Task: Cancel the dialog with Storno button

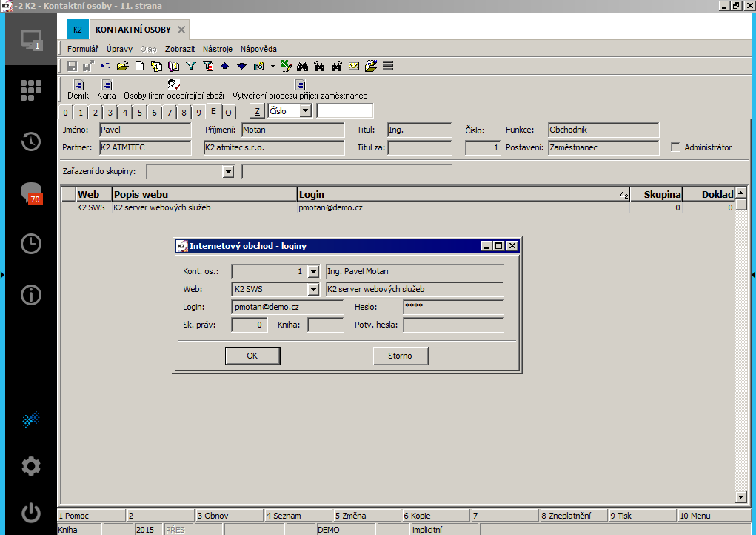Action: coord(400,356)
